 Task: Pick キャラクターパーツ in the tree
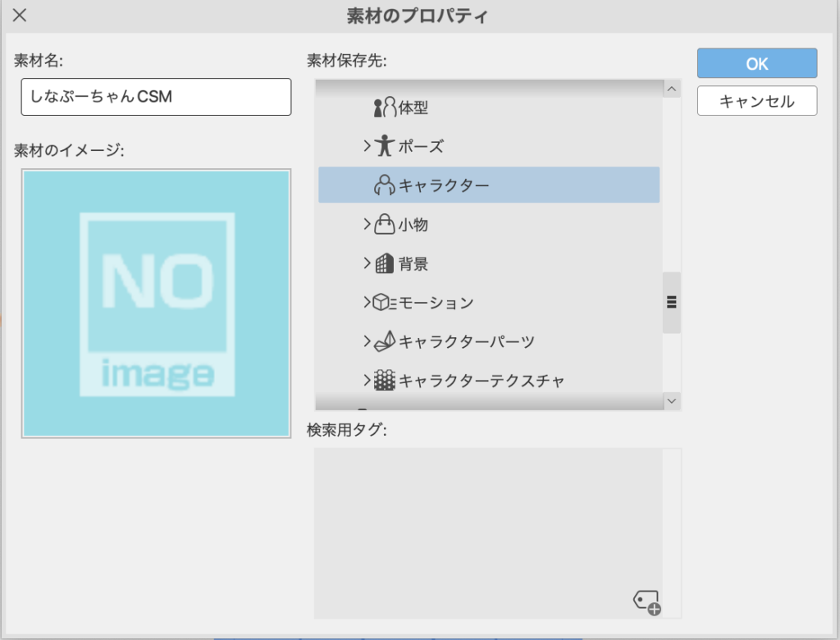[489, 341]
